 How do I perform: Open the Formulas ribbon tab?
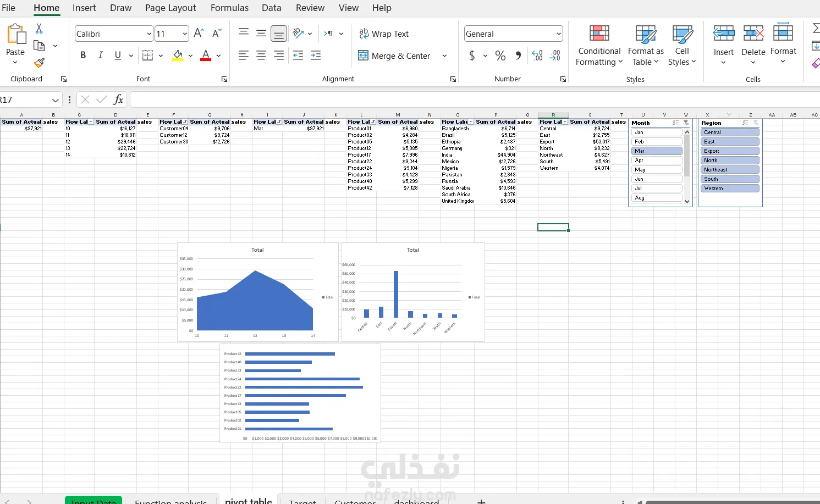pos(229,8)
